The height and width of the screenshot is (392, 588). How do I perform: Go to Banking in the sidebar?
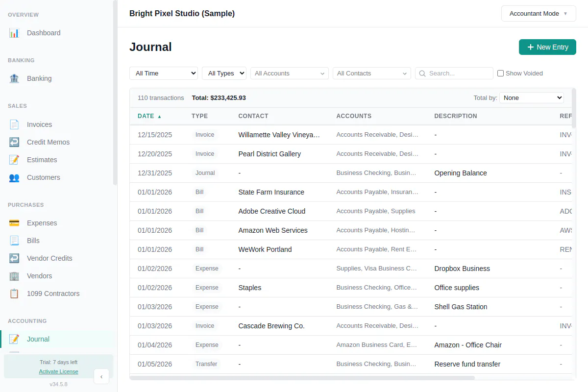59,78
